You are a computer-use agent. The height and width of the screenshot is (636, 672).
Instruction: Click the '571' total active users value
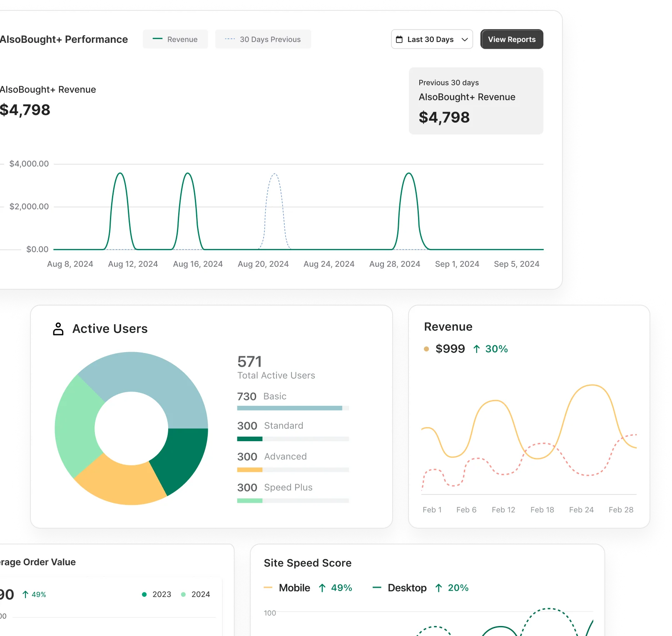(249, 361)
